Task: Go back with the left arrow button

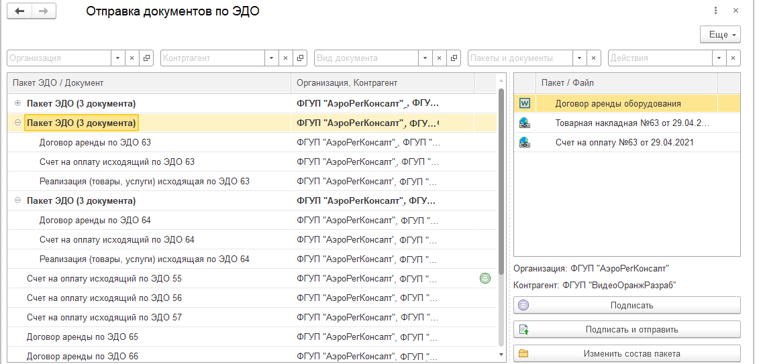Action: click(x=20, y=12)
